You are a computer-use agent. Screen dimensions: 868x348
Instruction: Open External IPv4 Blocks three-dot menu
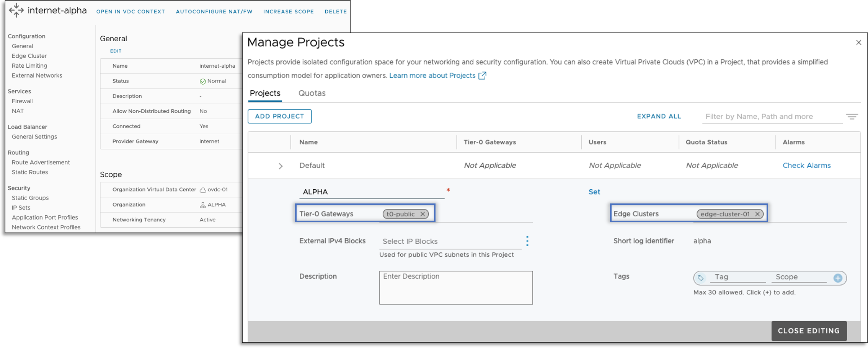click(527, 241)
